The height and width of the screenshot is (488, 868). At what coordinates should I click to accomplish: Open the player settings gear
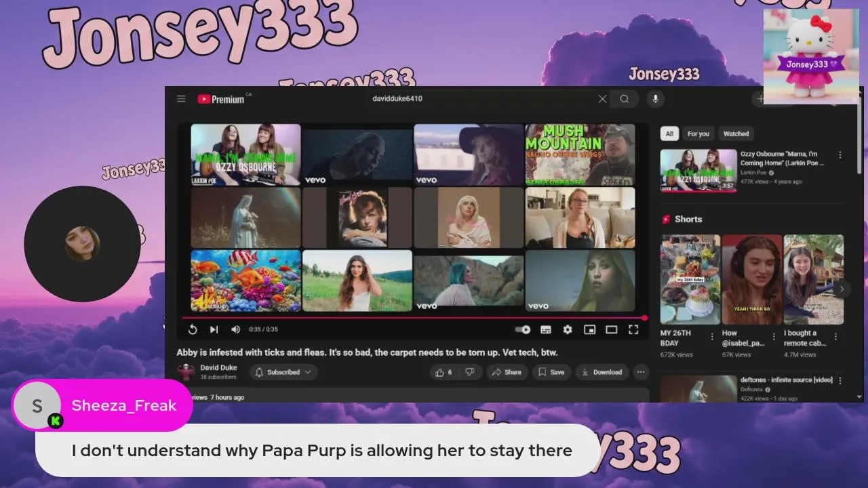pos(568,329)
